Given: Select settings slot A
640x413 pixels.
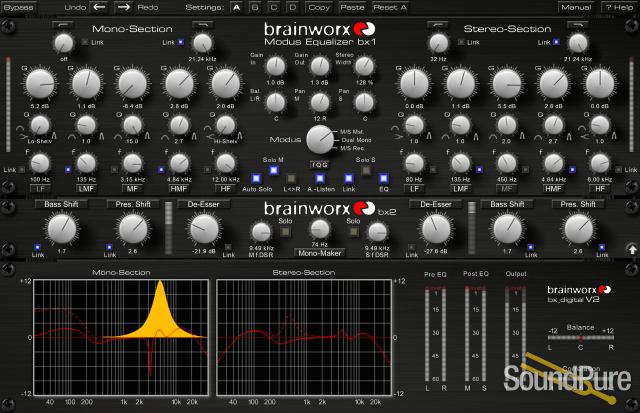Looking at the screenshot, I should pyautogui.click(x=236, y=7).
